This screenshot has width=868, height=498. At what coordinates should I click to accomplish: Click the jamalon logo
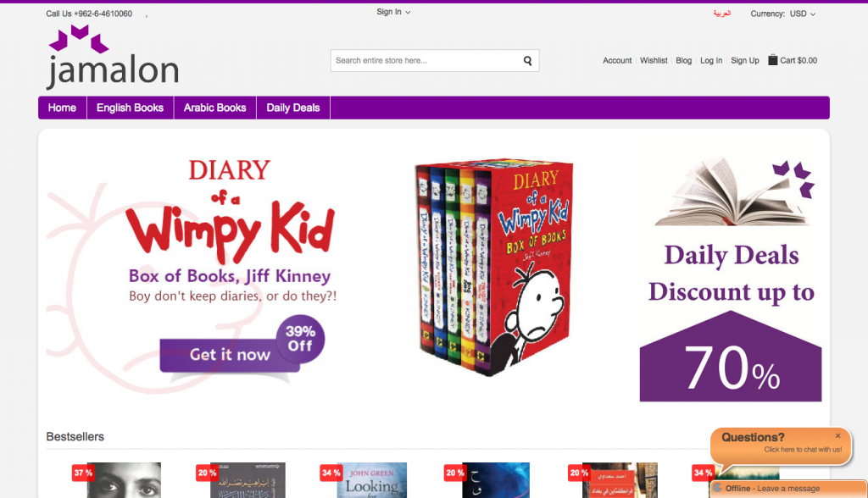pyautogui.click(x=113, y=57)
